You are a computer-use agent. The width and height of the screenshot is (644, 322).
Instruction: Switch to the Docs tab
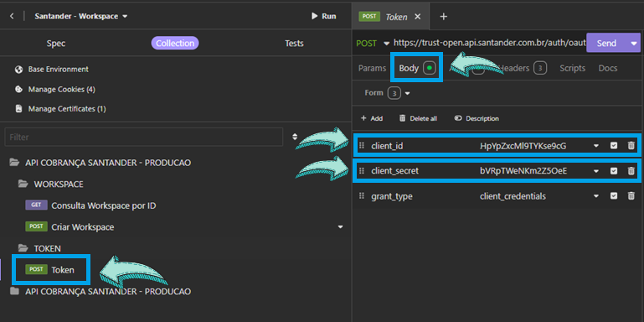coord(608,68)
